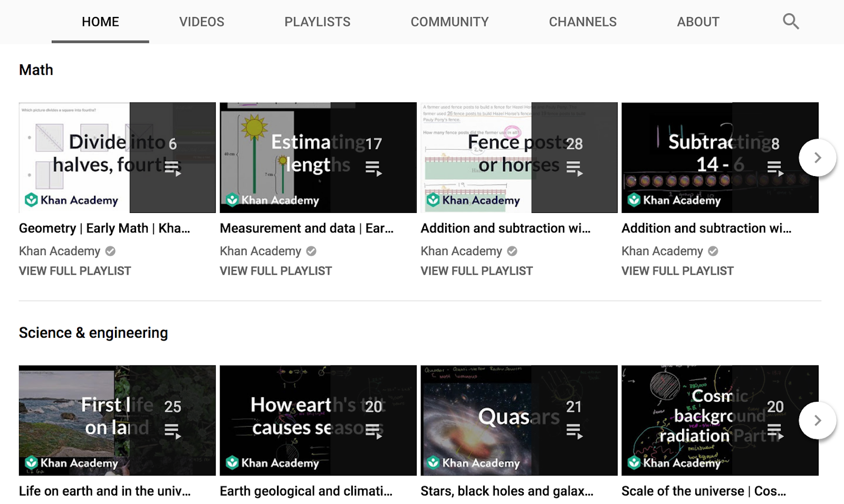Click Khan Academy logo on Subtracting 14 - 6 thumbnail
The width and height of the screenshot is (844, 504).
click(674, 200)
